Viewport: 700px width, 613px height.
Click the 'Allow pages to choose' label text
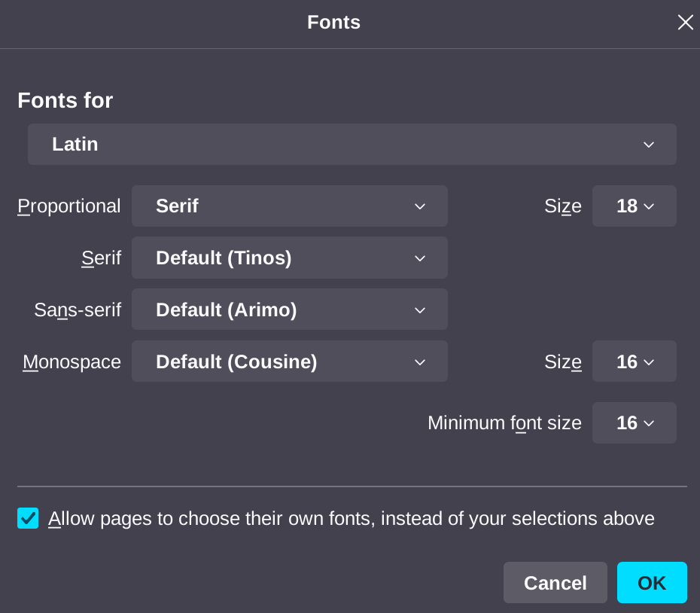tap(351, 519)
